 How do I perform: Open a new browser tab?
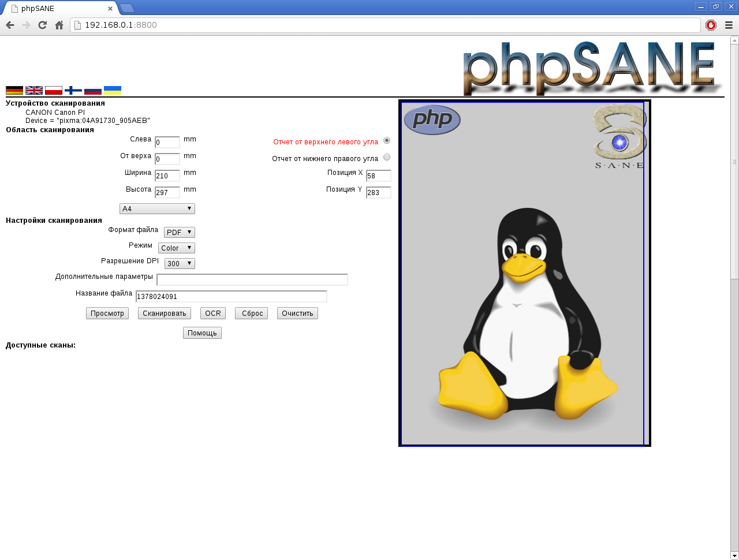(127, 8)
